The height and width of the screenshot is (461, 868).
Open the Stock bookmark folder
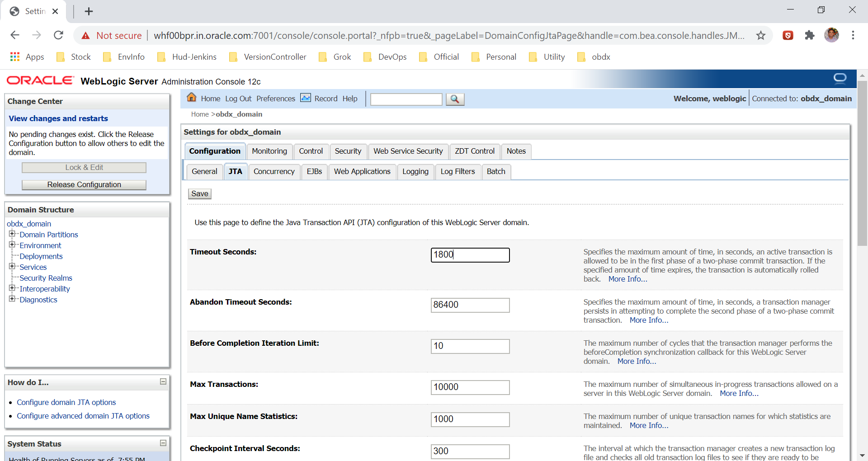pos(74,57)
